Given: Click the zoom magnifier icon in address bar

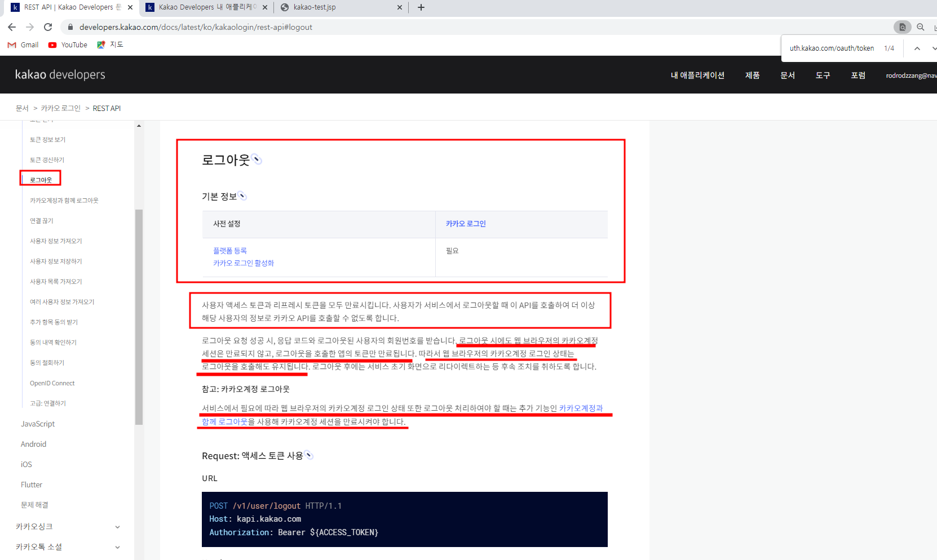Looking at the screenshot, I should [x=921, y=27].
